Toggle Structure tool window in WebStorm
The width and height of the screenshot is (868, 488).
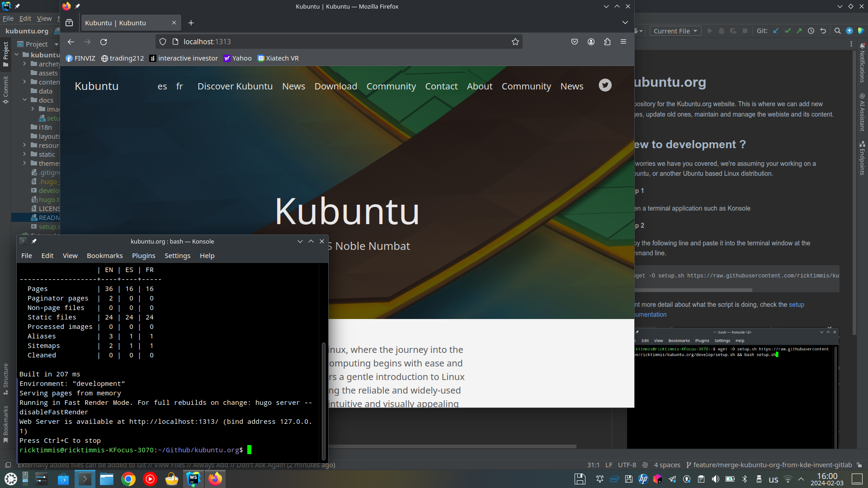click(5, 379)
